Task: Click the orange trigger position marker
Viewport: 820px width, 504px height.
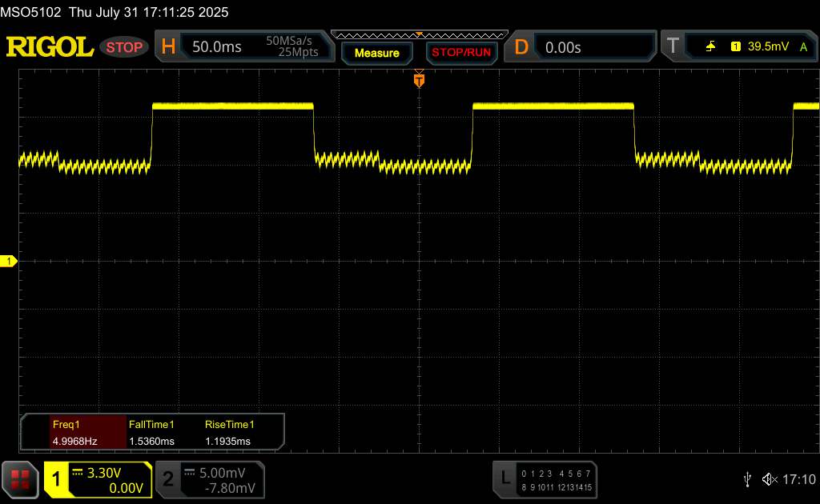Action: 418,79
